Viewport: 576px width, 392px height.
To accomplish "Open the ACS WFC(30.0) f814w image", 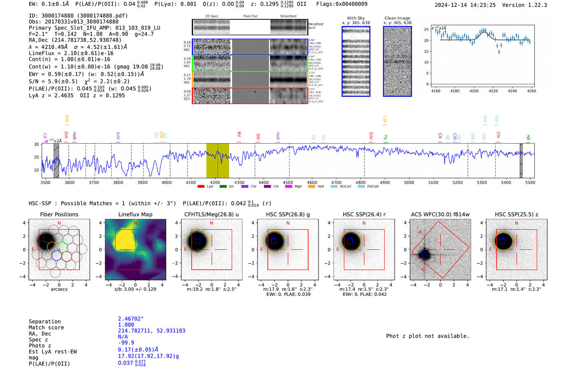I will pos(440,249).
